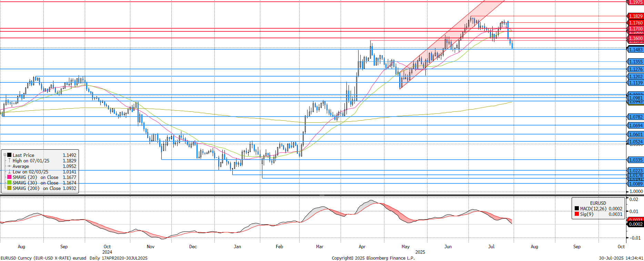
Task: Click the "EURUSD Curncy (EUR-USD X-RATE)" footer text
Action: pos(36,258)
